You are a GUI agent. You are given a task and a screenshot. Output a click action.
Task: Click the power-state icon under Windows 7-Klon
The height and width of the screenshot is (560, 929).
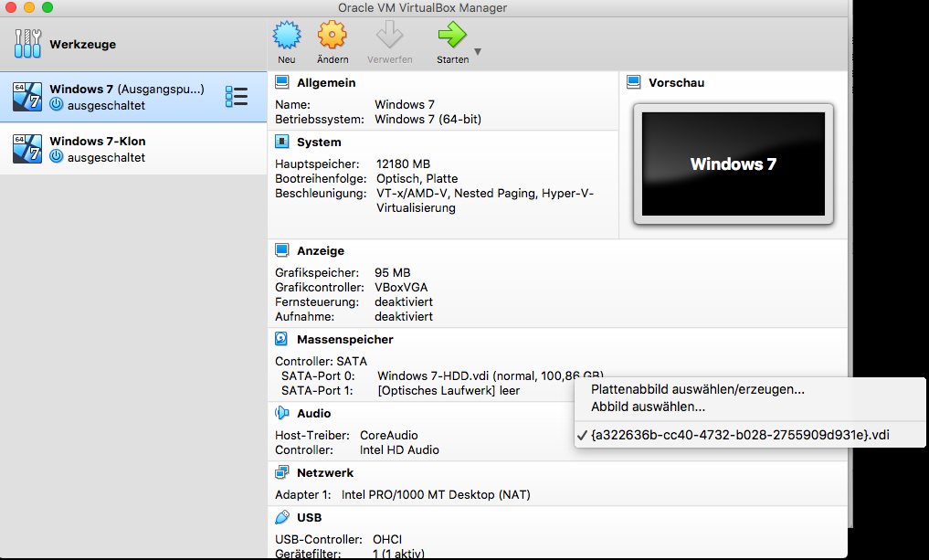(x=57, y=157)
